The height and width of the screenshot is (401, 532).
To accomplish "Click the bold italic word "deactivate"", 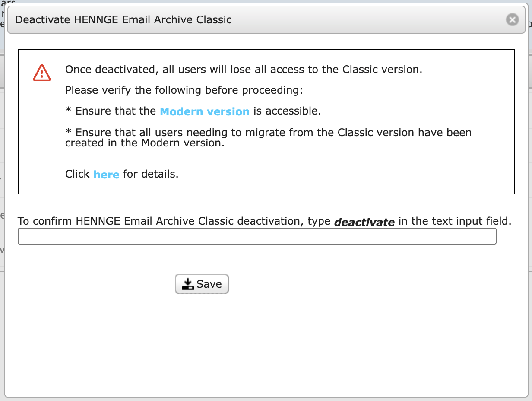I will point(364,222).
